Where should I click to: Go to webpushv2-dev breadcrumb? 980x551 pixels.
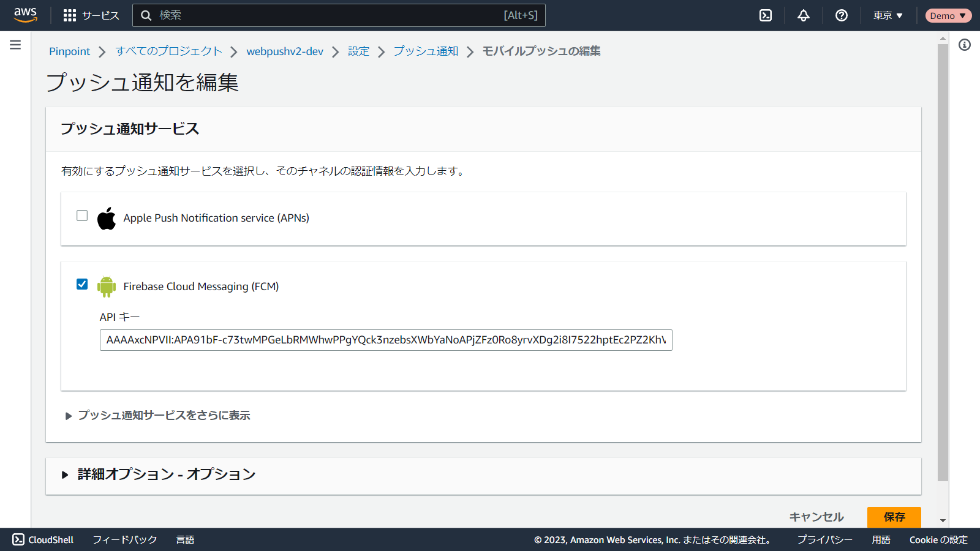point(285,51)
